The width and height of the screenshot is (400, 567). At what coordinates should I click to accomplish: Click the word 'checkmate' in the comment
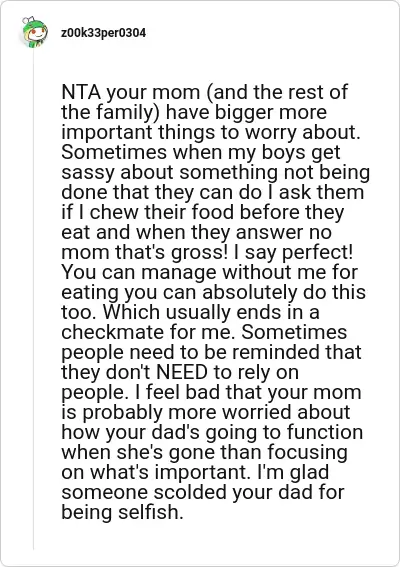[x=112, y=332]
